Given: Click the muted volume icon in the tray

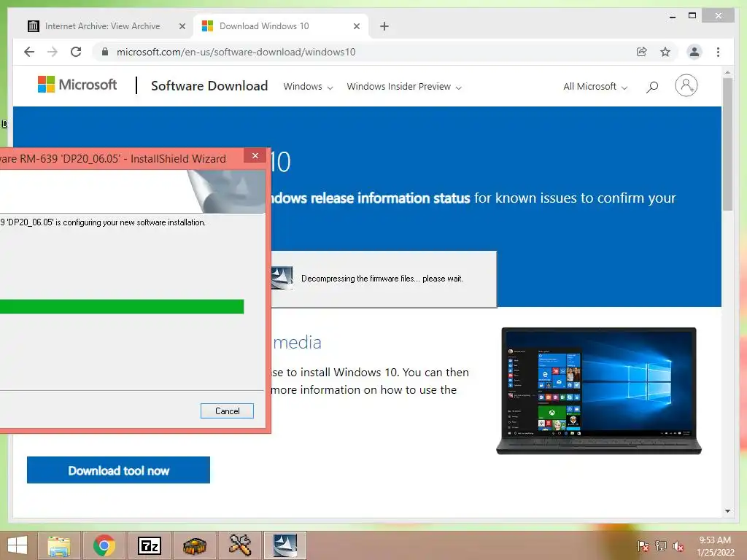Looking at the screenshot, I should [678, 546].
